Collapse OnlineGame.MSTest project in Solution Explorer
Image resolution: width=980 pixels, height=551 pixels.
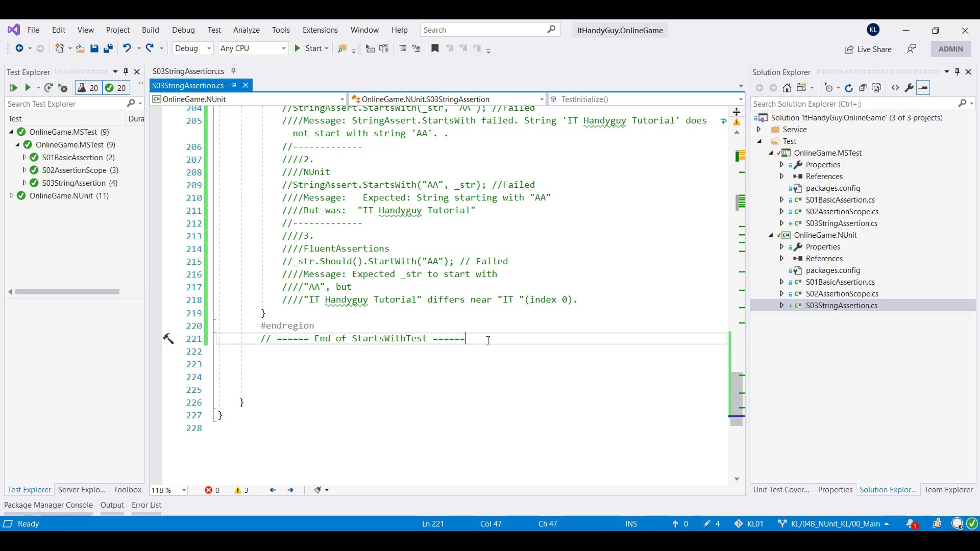(771, 153)
